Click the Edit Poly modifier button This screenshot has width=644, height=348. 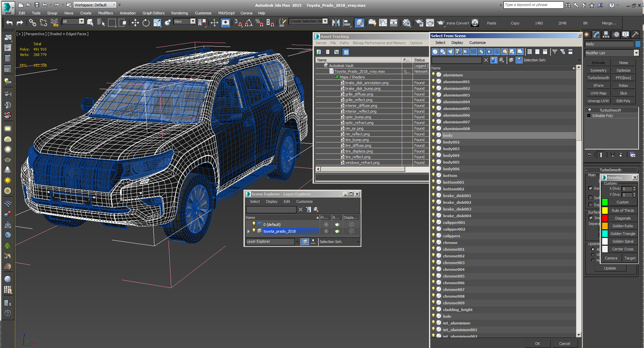[x=623, y=101]
